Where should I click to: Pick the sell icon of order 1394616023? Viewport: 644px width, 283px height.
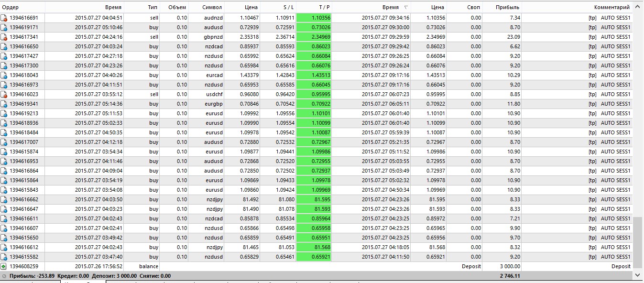point(4,94)
